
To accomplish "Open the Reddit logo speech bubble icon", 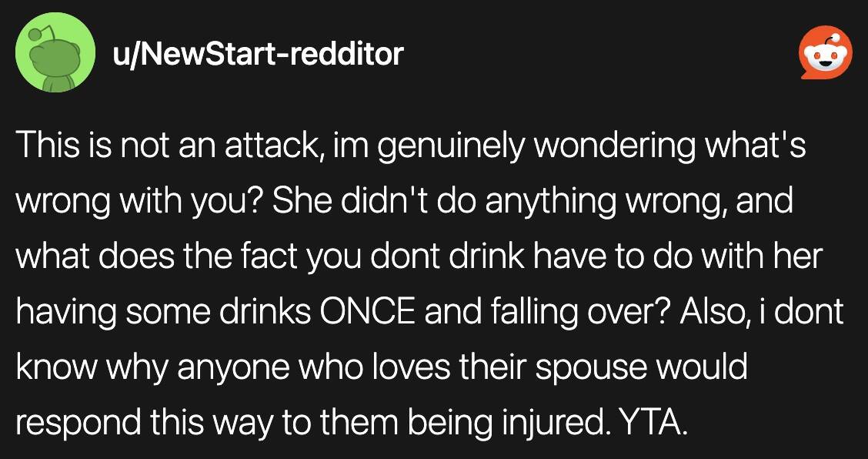I will tap(826, 52).
